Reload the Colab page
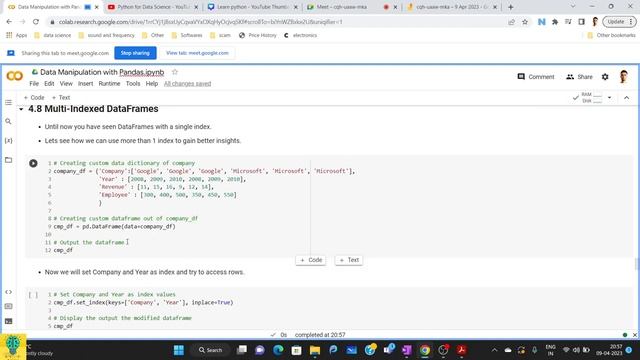The width and height of the screenshot is (640, 360). (36, 22)
